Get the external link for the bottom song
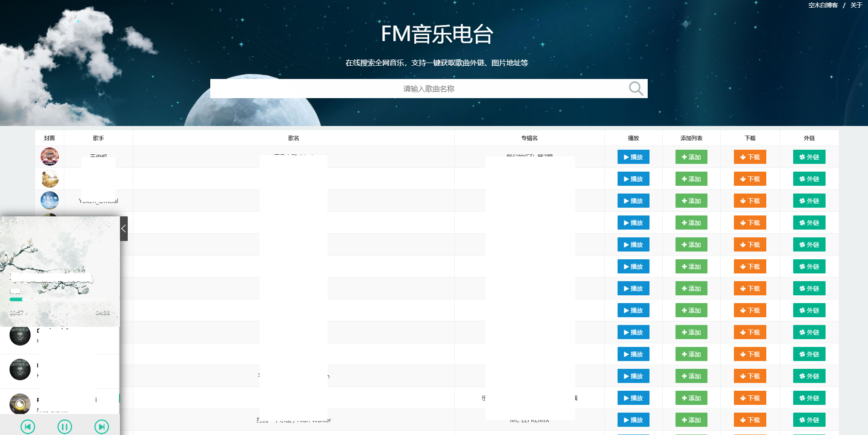The width and height of the screenshot is (868, 435). coord(809,419)
